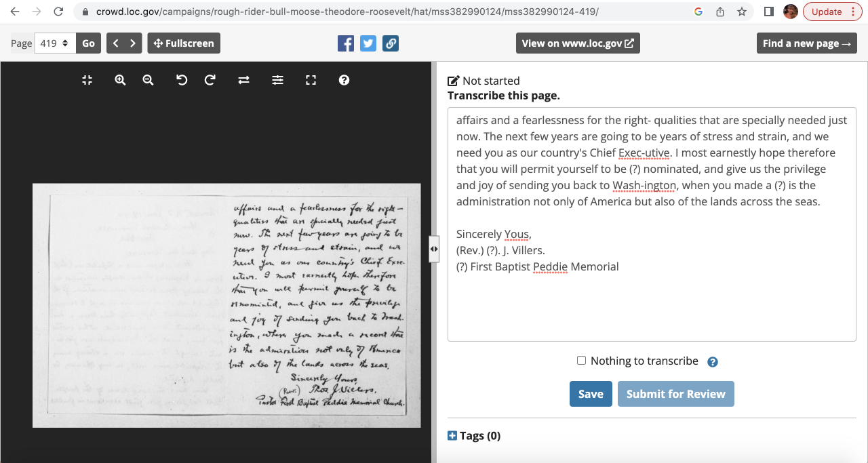Screen dimensions: 868x463
Task: Flip the image with the swap arrows icon
Action: coord(244,80)
